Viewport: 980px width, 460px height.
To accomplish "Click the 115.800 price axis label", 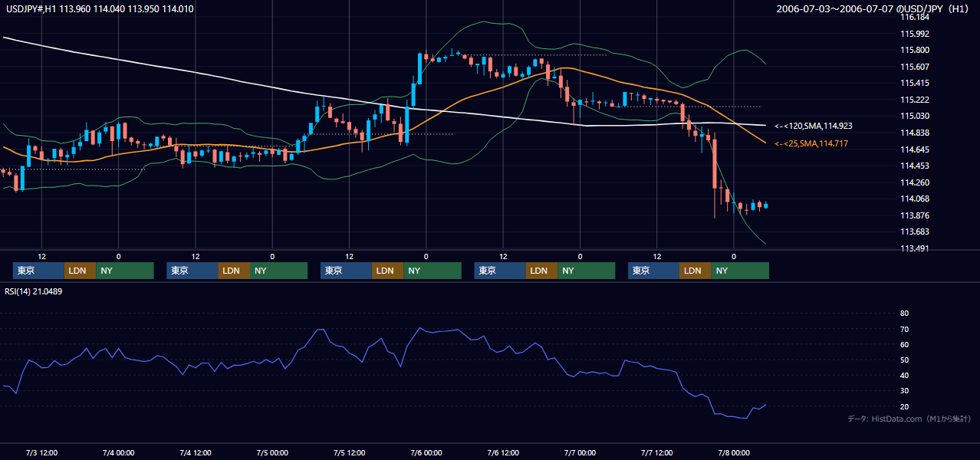I will [x=914, y=50].
